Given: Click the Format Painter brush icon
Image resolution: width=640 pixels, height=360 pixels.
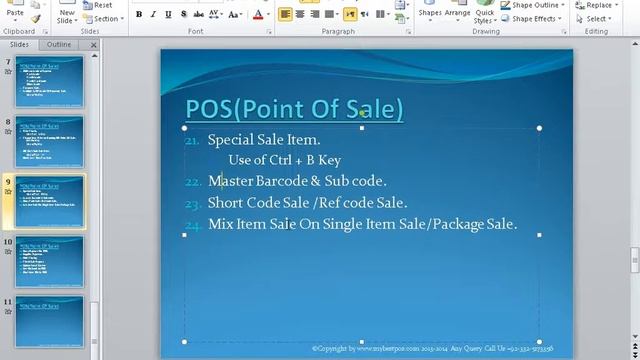Looking at the screenshot, I should click(x=36, y=19).
